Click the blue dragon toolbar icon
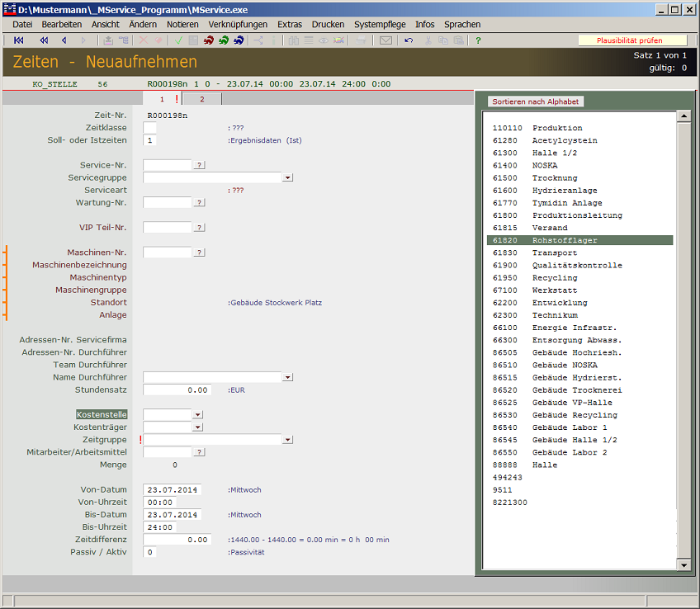Image resolution: width=700 pixels, height=609 pixels. pos(239,40)
